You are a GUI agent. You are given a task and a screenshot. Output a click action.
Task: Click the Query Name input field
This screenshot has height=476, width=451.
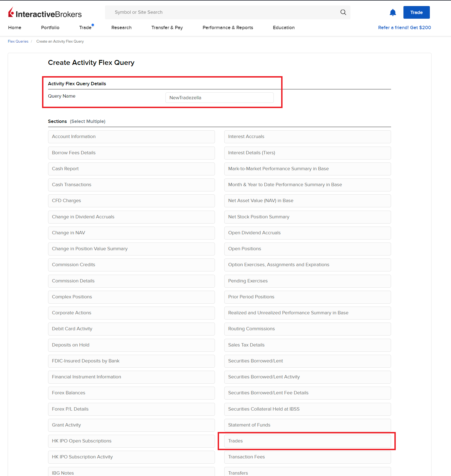(x=219, y=98)
